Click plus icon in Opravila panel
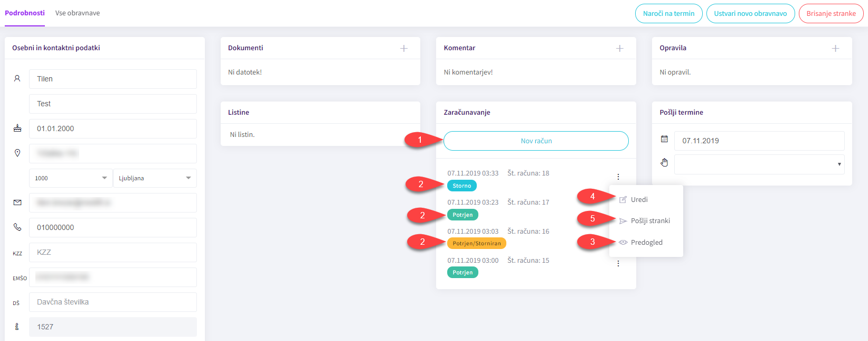 pos(835,48)
